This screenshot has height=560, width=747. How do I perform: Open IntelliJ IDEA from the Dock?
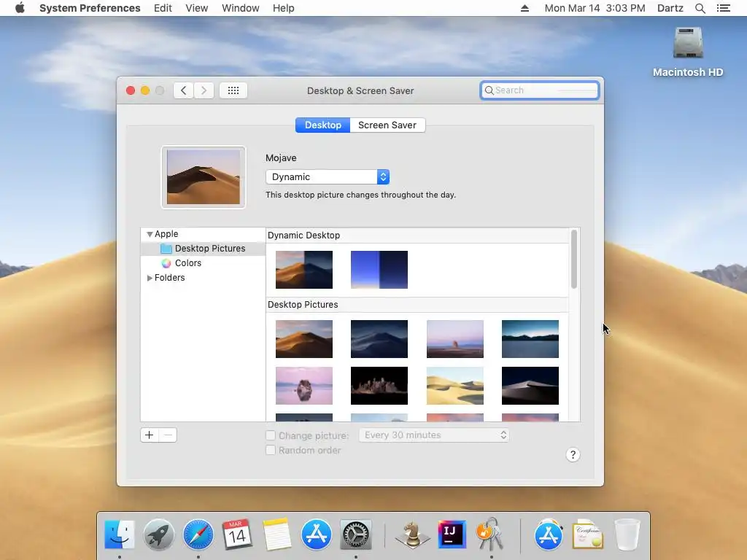(x=451, y=534)
